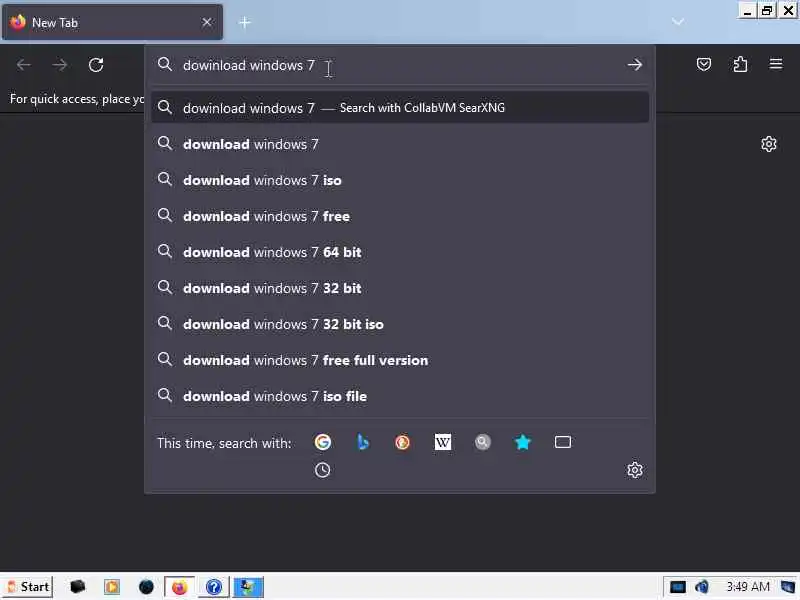Click the rightmost system tray display icon

[x=788, y=587]
